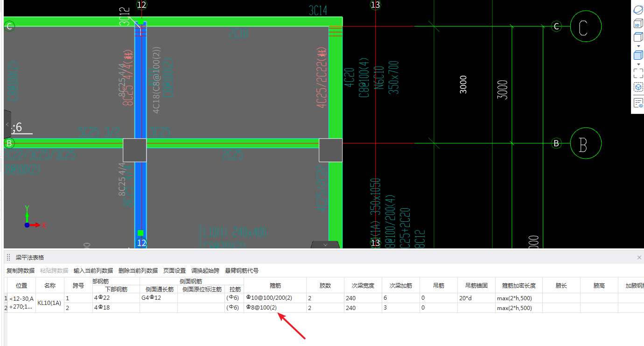644x346 pixels.
Task: Select row header number 1
Action: (x=6, y=298)
